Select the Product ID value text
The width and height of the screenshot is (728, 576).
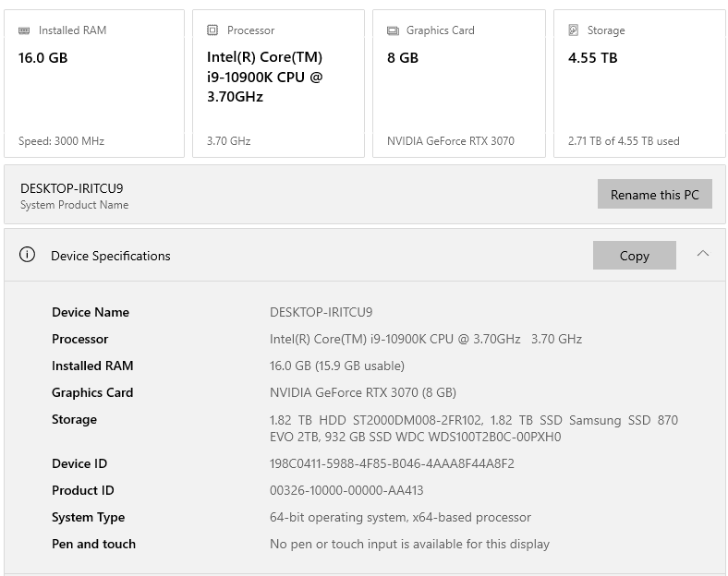[x=346, y=490]
